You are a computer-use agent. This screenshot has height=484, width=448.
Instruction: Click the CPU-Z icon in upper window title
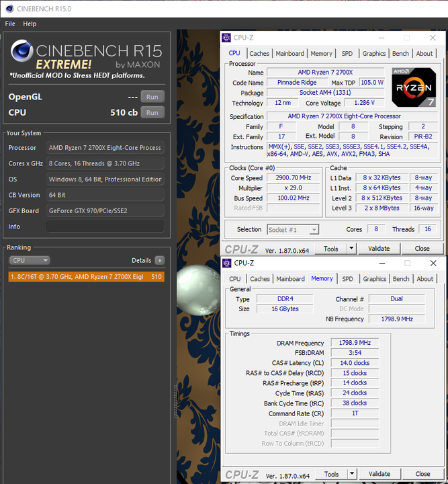point(226,38)
